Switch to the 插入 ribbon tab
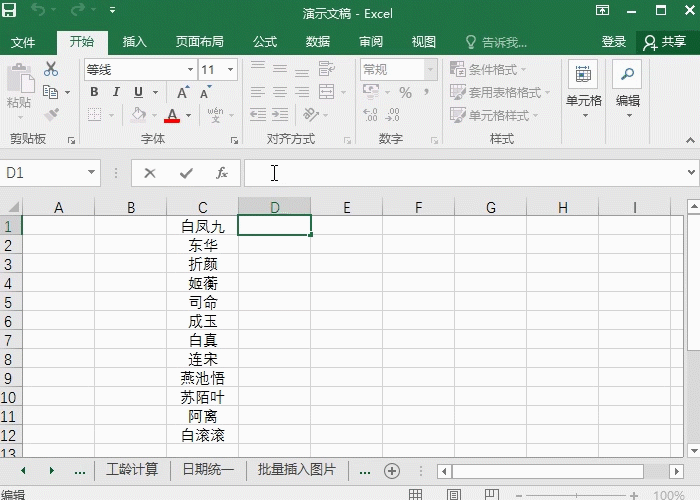The width and height of the screenshot is (700, 500). coord(134,42)
